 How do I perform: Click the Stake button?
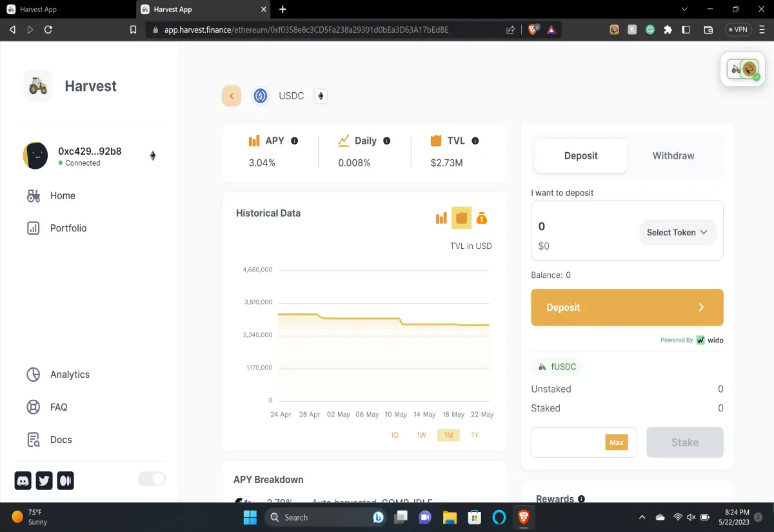point(685,442)
